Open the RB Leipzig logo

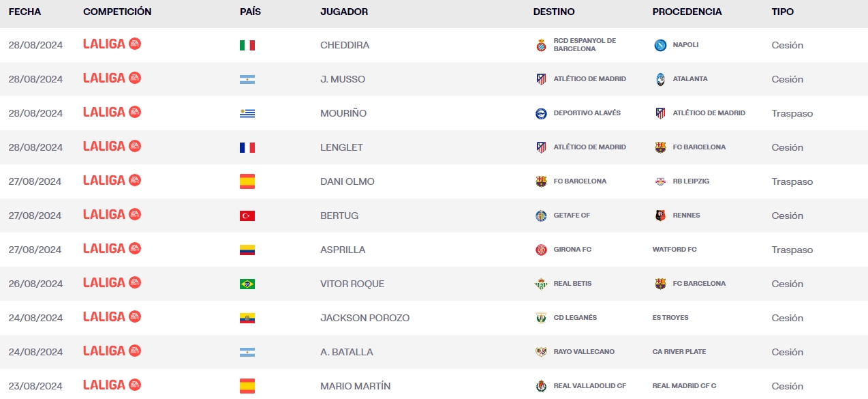(x=660, y=181)
